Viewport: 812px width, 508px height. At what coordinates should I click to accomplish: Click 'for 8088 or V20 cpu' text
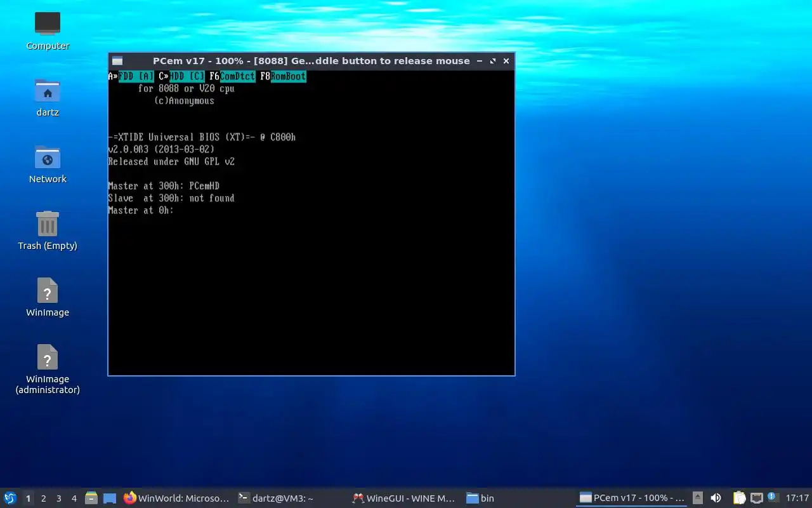pos(187,88)
